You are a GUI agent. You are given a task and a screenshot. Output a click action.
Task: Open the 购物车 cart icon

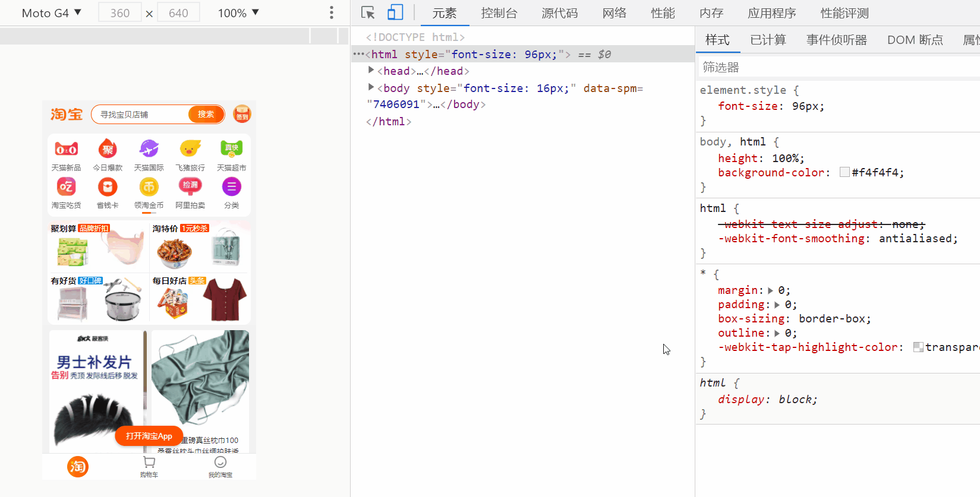click(149, 467)
